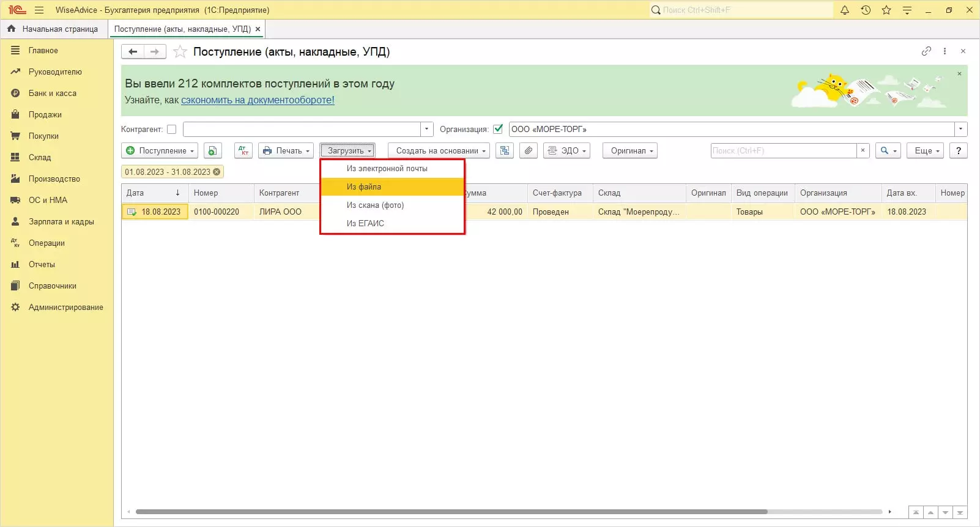This screenshot has height=527, width=980.
Task: Add document to favorites with star
Action: [x=180, y=52]
